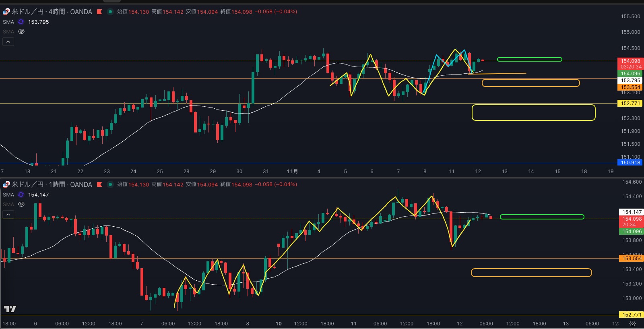
Task: Open chart settings gear at bottom-right corner
Action: (632, 324)
